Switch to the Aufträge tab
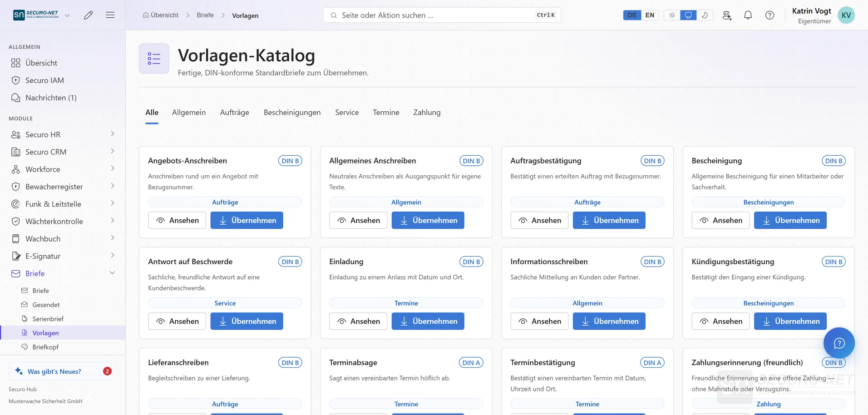Viewport: 868px width, 415px height. click(234, 113)
